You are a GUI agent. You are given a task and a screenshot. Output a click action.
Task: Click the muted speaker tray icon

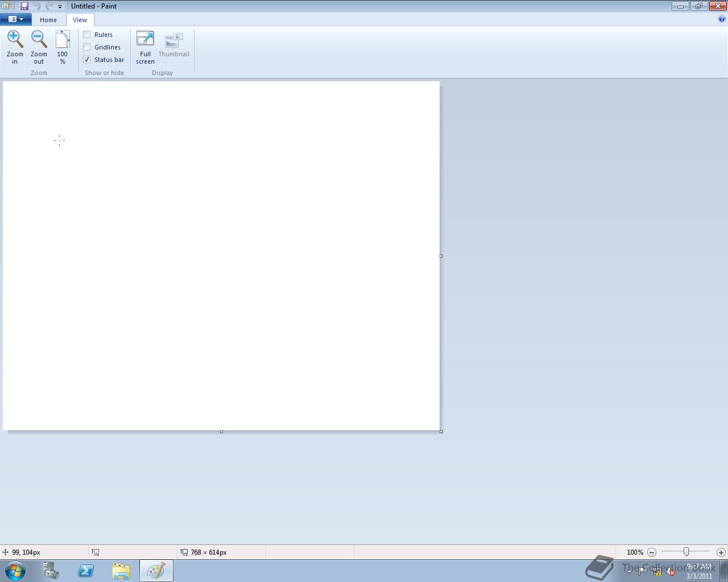(x=671, y=571)
